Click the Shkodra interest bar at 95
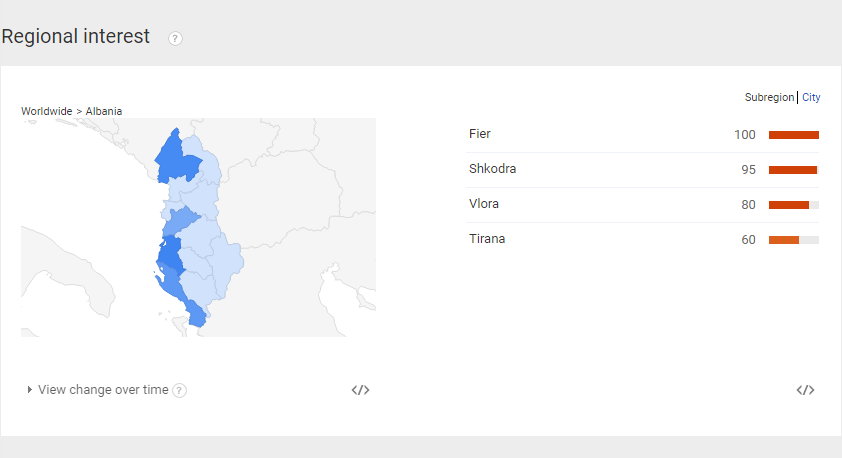The height and width of the screenshot is (458, 842). 794,170
